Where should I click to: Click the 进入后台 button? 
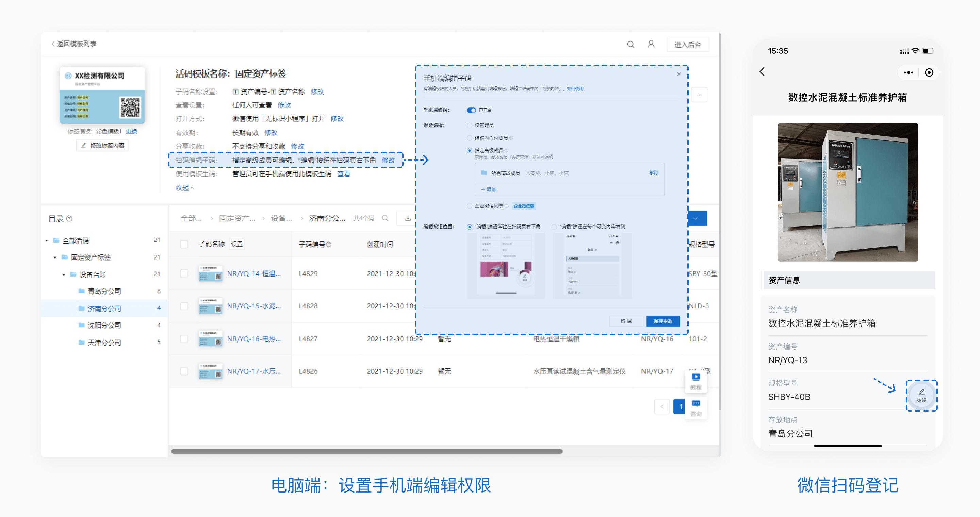pyautogui.click(x=688, y=44)
